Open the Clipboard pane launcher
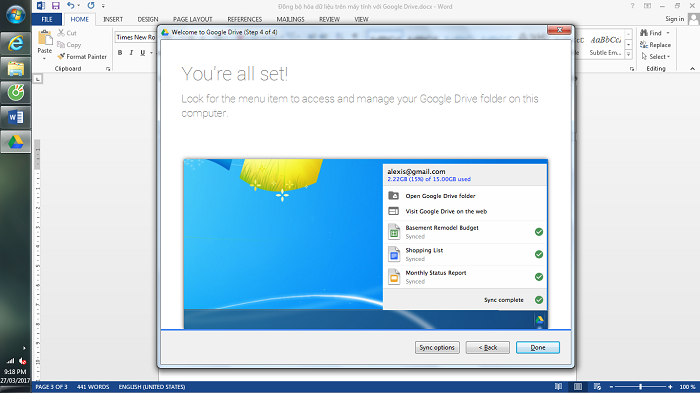This screenshot has width=700, height=393. pyautogui.click(x=108, y=69)
